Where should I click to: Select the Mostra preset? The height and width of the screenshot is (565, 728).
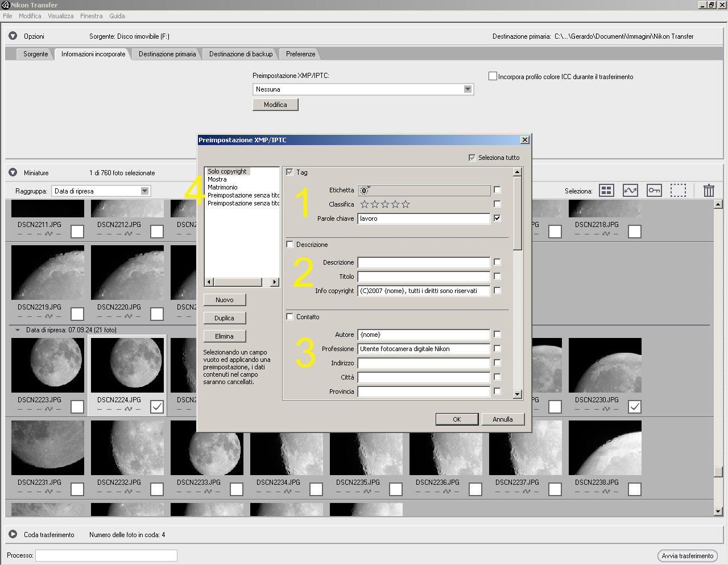pos(217,179)
